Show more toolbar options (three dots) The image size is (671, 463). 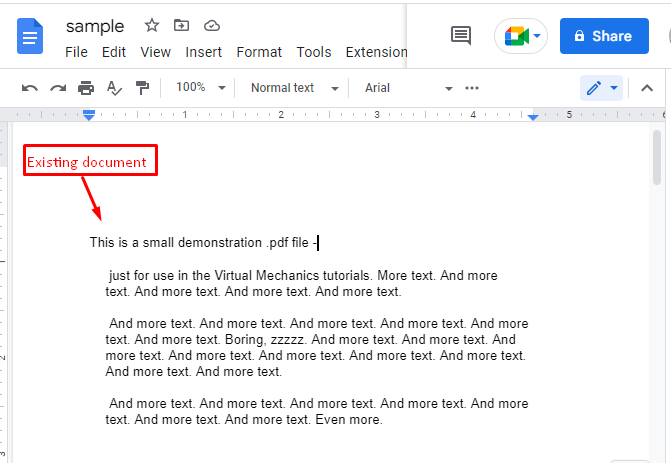point(473,88)
